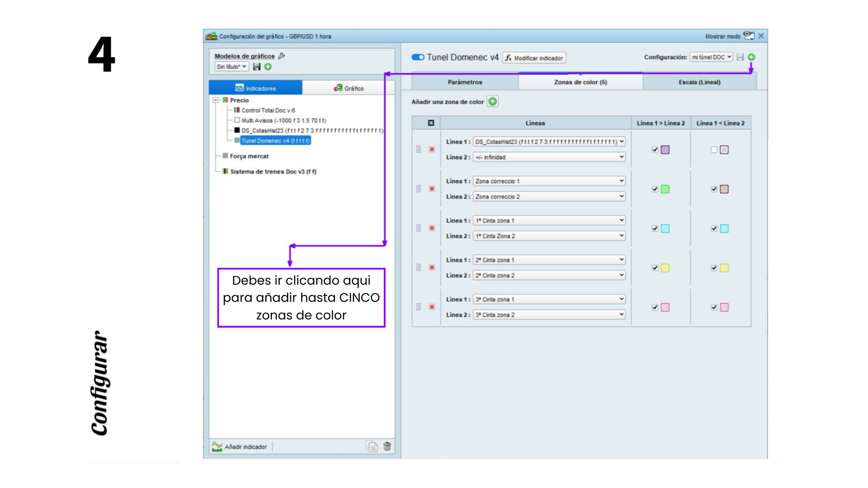The height and width of the screenshot is (488, 868).
Task: Enable Linea 1 < Linea 2 checkbox for DS_CotasHist23
Action: pyautogui.click(x=714, y=150)
